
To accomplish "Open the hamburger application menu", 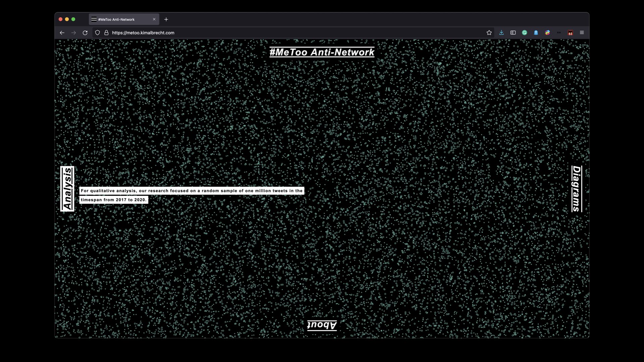I will pyautogui.click(x=582, y=33).
